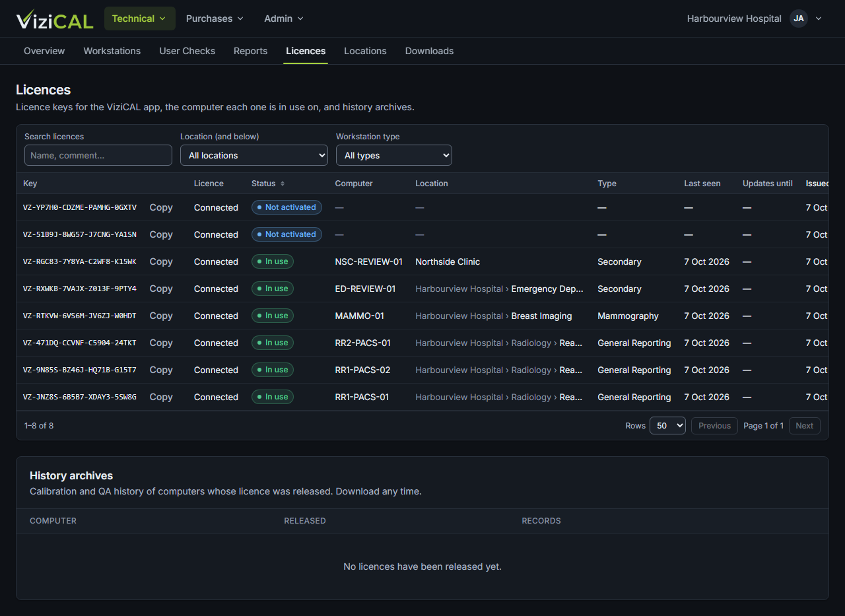Change the Rows per page selector
Image resolution: width=845 pixels, height=616 pixels.
[667, 426]
